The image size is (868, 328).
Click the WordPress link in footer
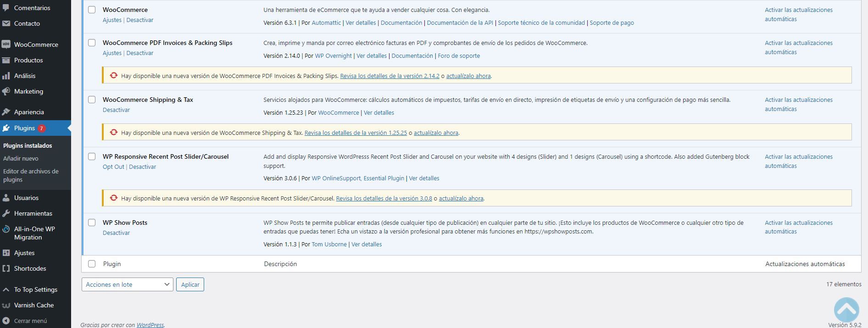[150, 325]
